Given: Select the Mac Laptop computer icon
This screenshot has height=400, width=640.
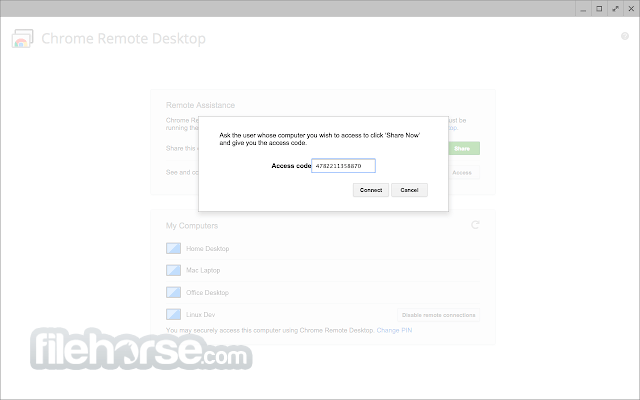Looking at the screenshot, I should pyautogui.click(x=173, y=270).
